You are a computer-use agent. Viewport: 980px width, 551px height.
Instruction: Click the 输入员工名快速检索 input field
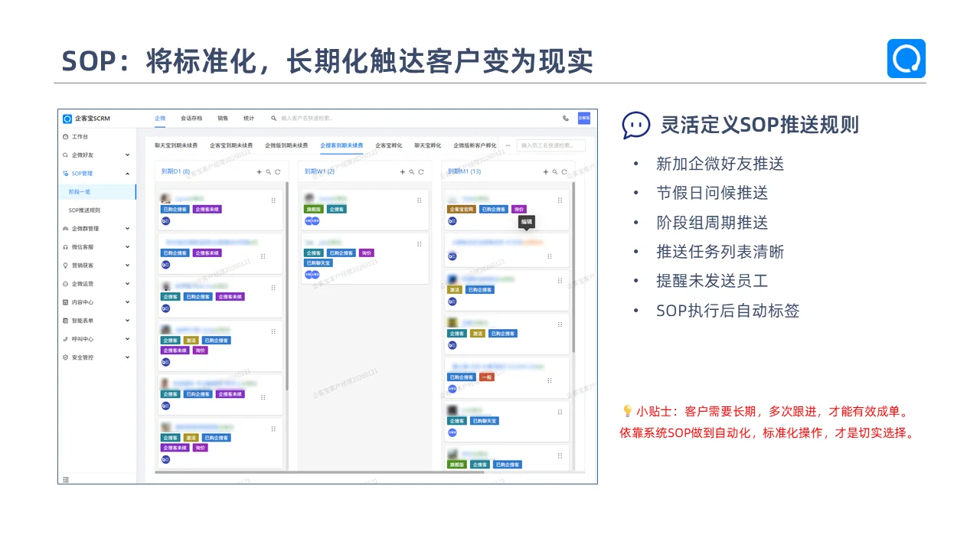click(551, 145)
